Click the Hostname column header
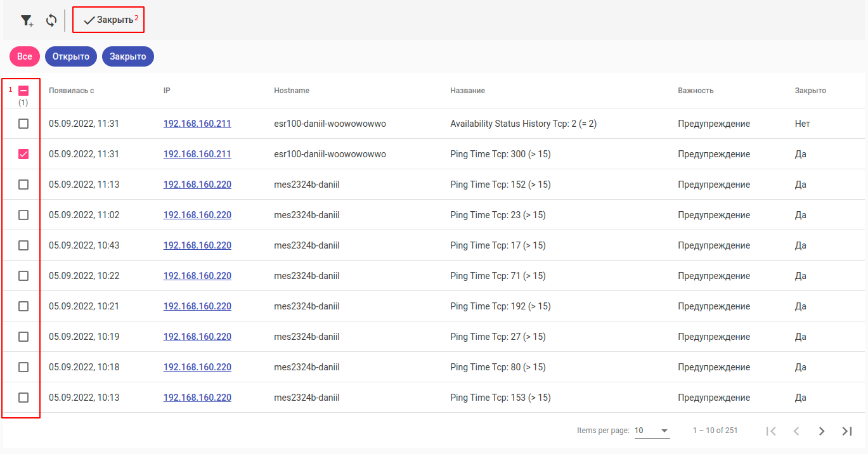 tap(292, 91)
